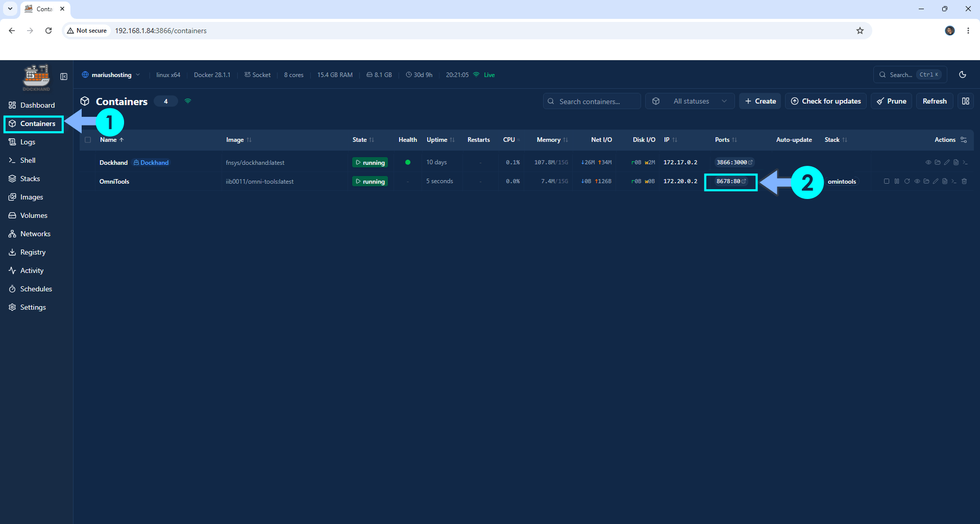Sort containers by IP column

(671, 140)
